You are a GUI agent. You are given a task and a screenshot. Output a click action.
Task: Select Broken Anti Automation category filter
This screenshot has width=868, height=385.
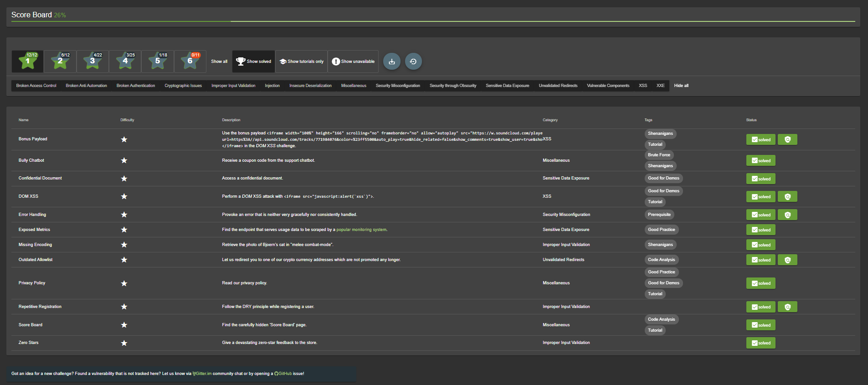86,86
